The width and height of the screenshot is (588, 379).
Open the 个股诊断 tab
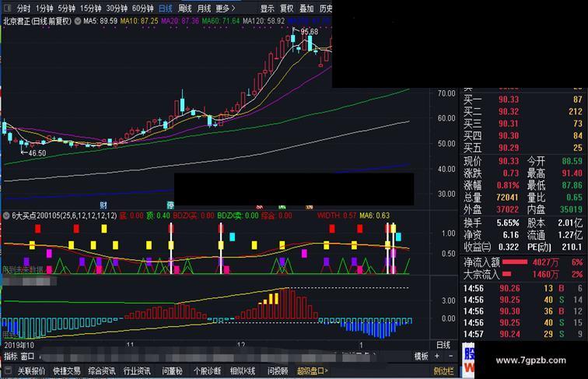[x=207, y=371]
